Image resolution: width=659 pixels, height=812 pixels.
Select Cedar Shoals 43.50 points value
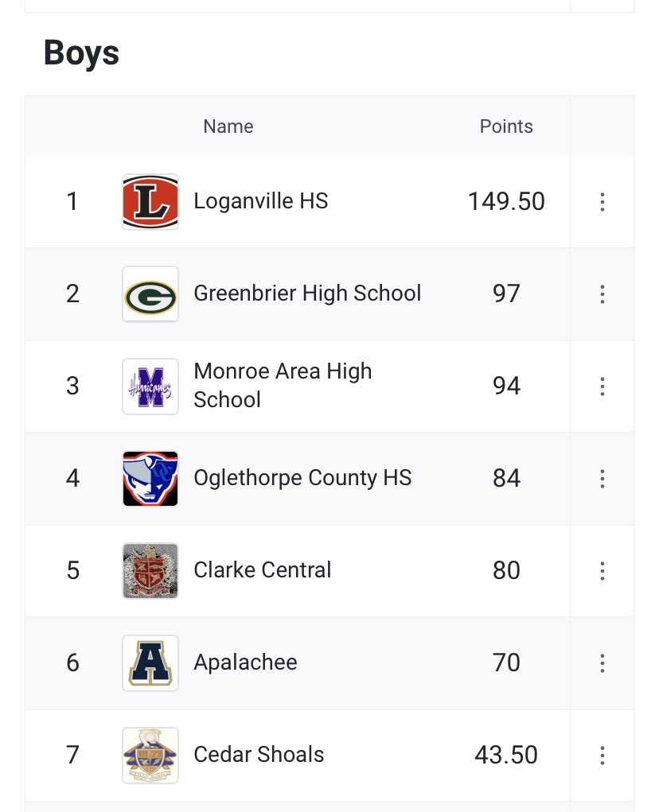point(506,755)
